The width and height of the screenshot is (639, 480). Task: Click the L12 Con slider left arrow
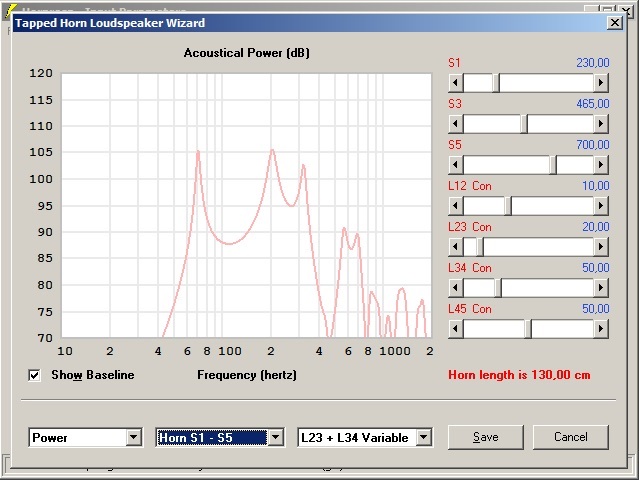[456, 206]
